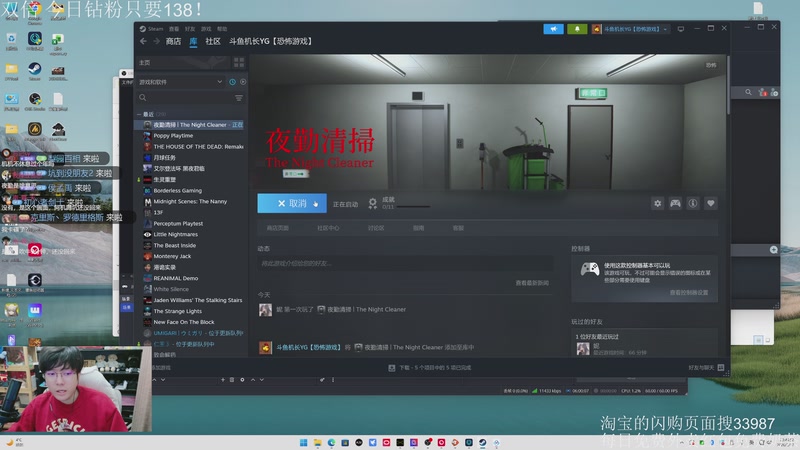Go forward with Steam's forward arrow
800x450 pixels.
[156, 41]
